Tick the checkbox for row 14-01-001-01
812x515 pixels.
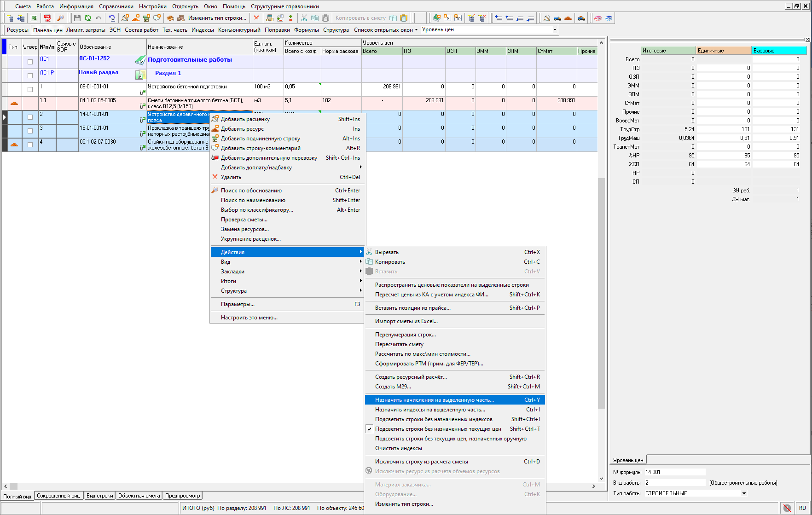point(30,117)
